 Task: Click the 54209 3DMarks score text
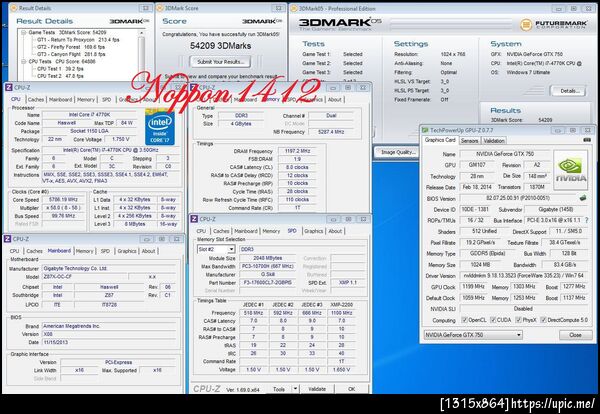point(220,46)
